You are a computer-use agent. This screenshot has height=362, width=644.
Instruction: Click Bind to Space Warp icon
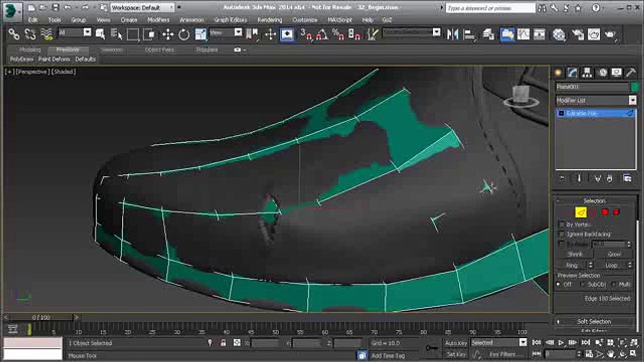(x=47, y=34)
